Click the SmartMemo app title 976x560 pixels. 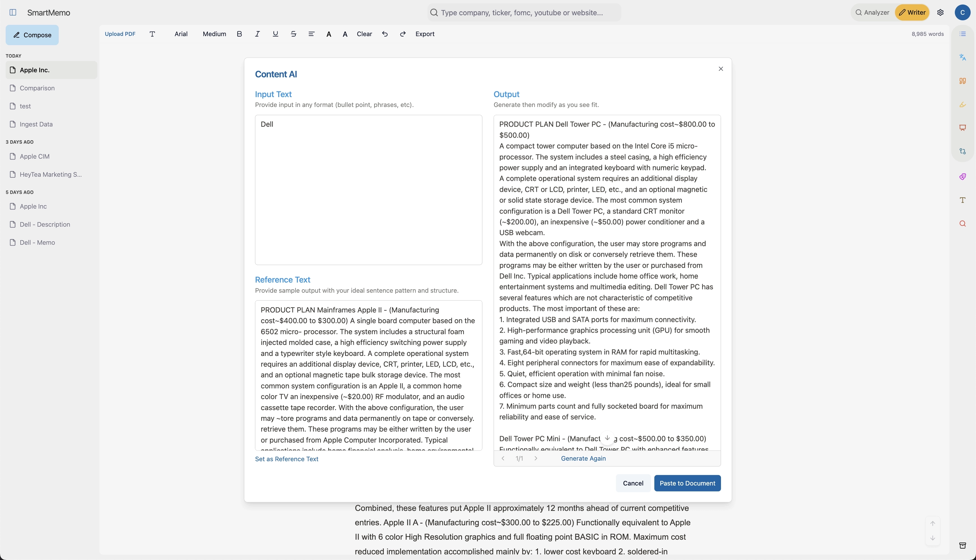49,13
